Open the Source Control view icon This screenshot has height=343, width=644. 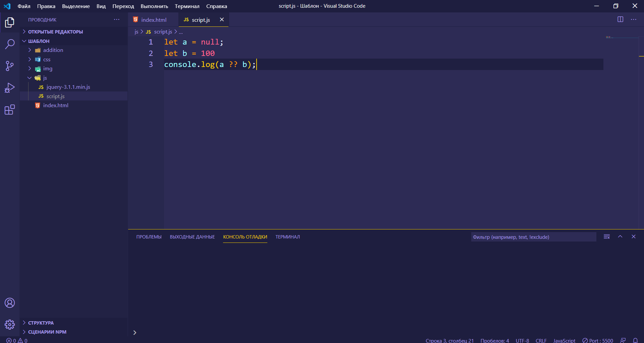[10, 66]
